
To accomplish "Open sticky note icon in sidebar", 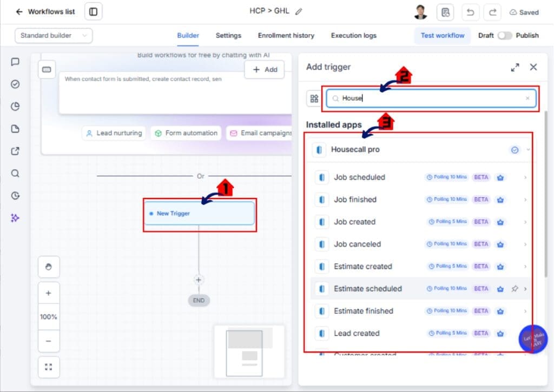I will coord(15,129).
